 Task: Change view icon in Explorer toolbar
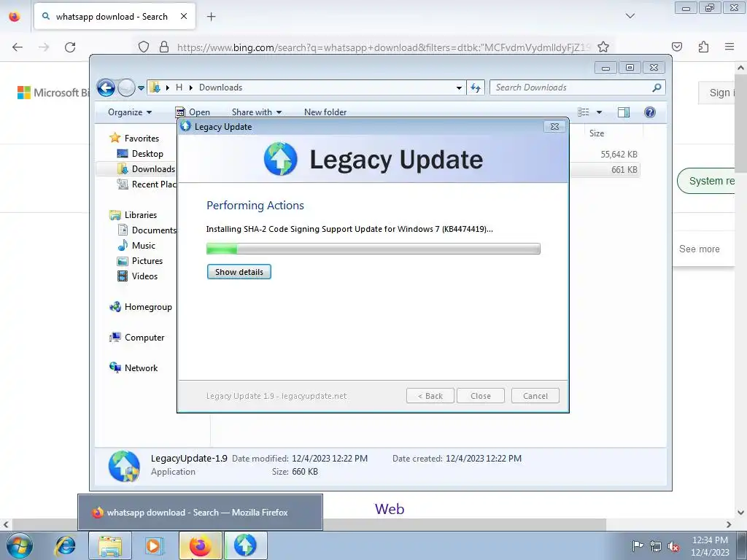(584, 112)
